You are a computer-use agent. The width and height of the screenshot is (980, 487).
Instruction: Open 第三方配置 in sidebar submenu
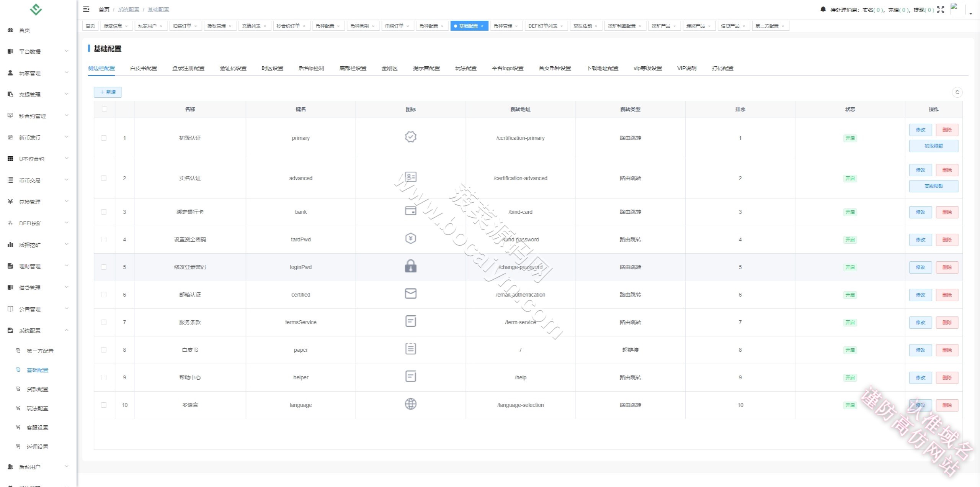click(40, 351)
